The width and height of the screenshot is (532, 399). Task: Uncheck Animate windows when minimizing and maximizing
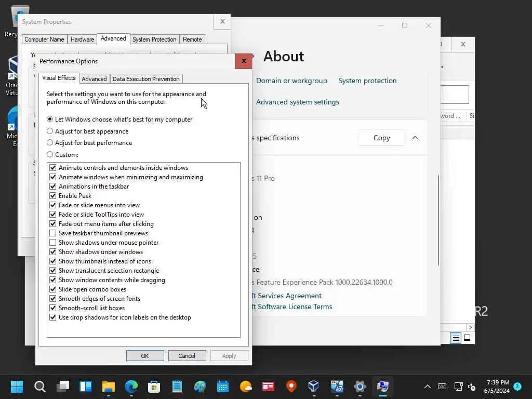coord(52,177)
